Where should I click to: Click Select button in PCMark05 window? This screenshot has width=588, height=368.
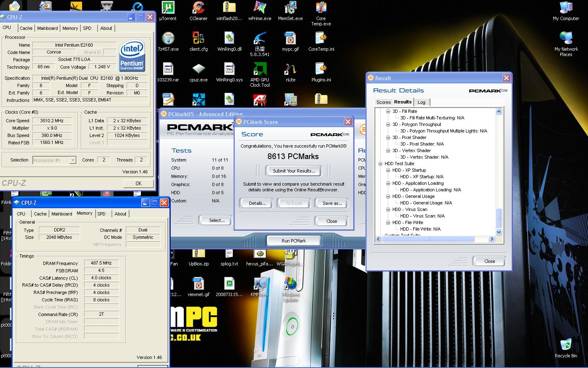click(x=217, y=220)
